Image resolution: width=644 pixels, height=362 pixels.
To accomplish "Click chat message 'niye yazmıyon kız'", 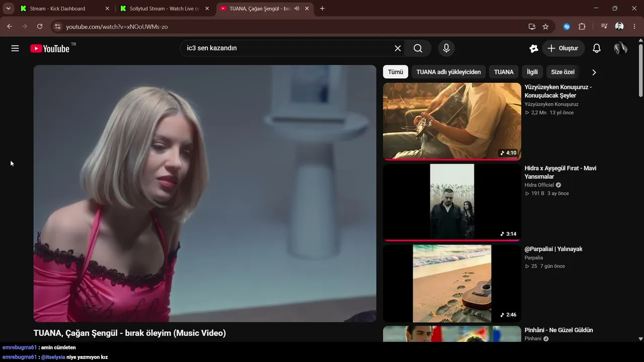I will pos(87,357).
